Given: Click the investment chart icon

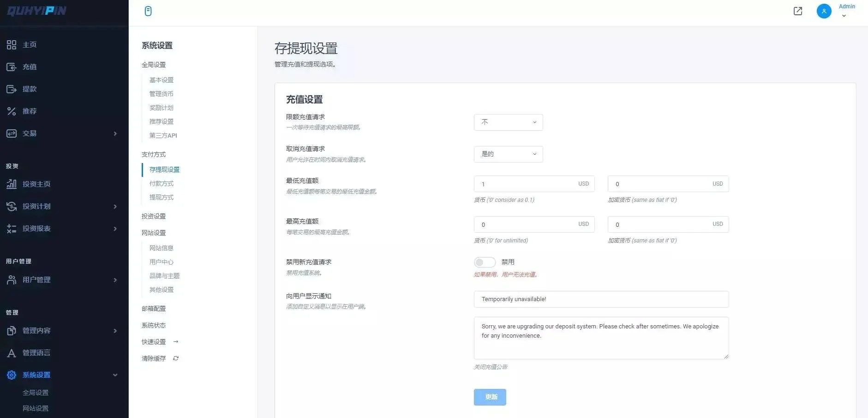Looking at the screenshot, I should point(12,184).
